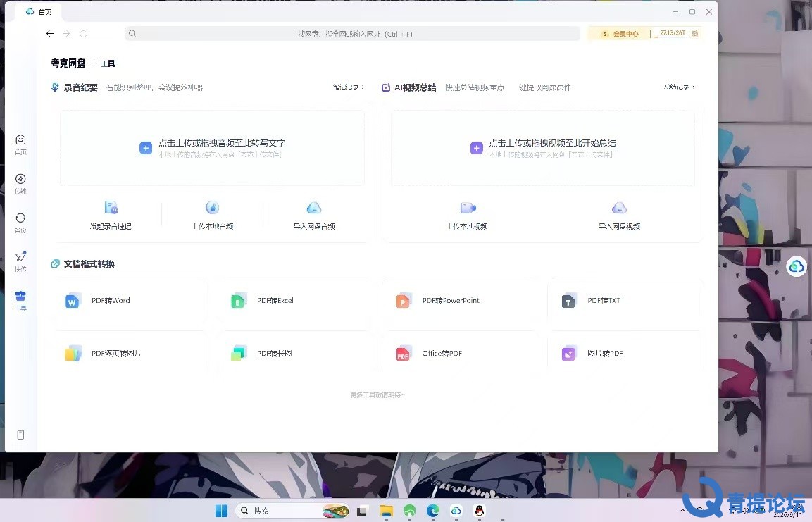Open the QQ penguin icon in the taskbar
Screen dimensions: 812x522
tap(480, 511)
